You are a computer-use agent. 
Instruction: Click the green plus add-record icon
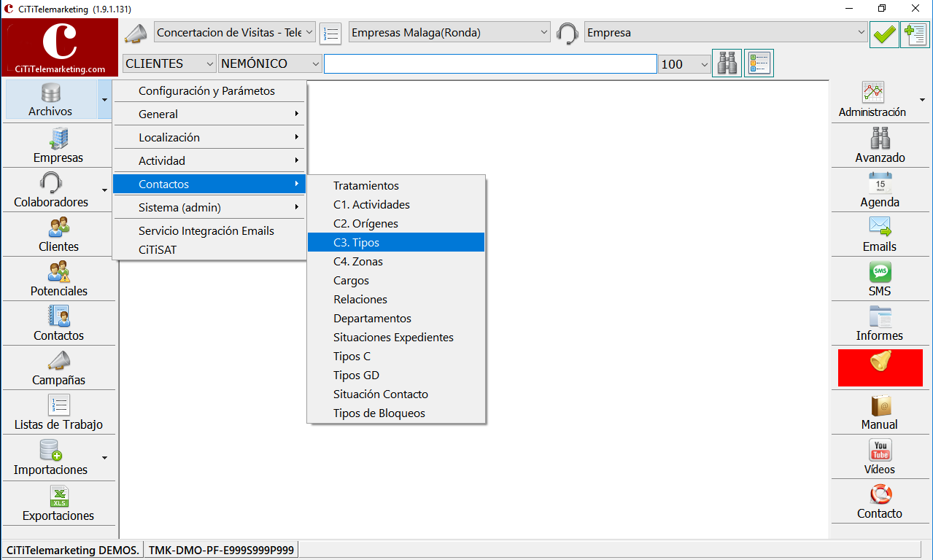[x=915, y=34]
